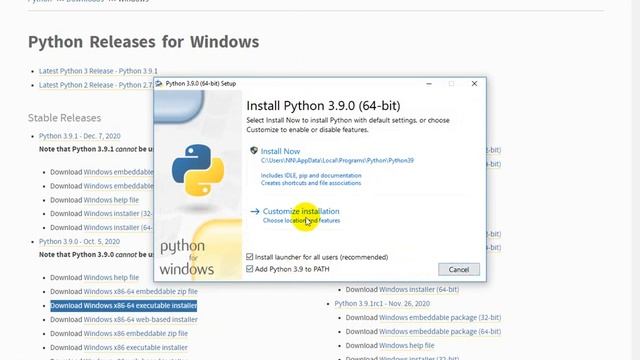Click the Install Python 3.9.0 (64-bit) title

(323, 105)
